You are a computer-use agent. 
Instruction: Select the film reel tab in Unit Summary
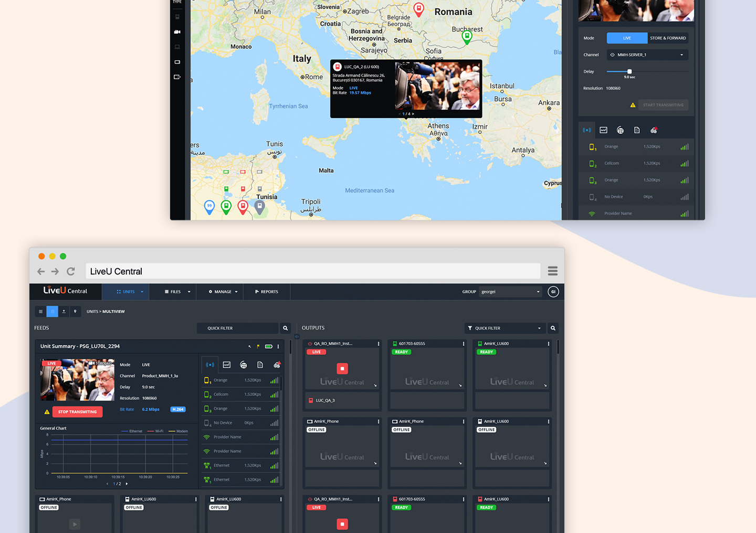(244, 365)
